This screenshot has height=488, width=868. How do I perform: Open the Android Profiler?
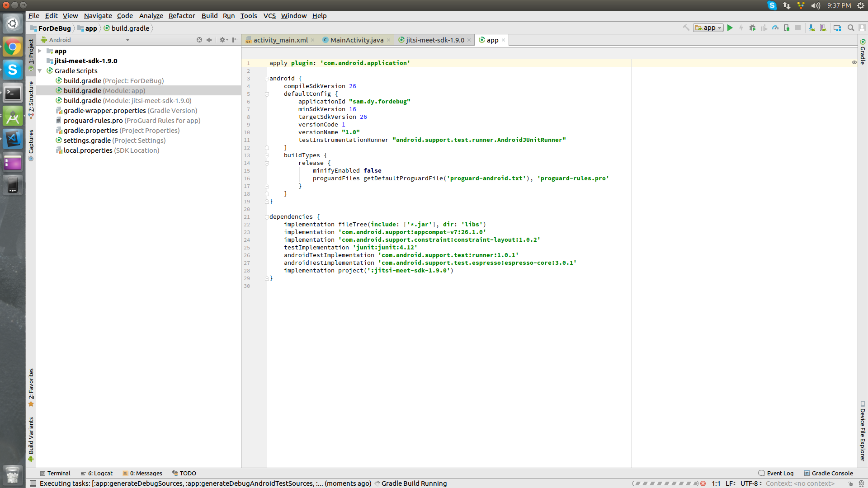click(x=776, y=28)
